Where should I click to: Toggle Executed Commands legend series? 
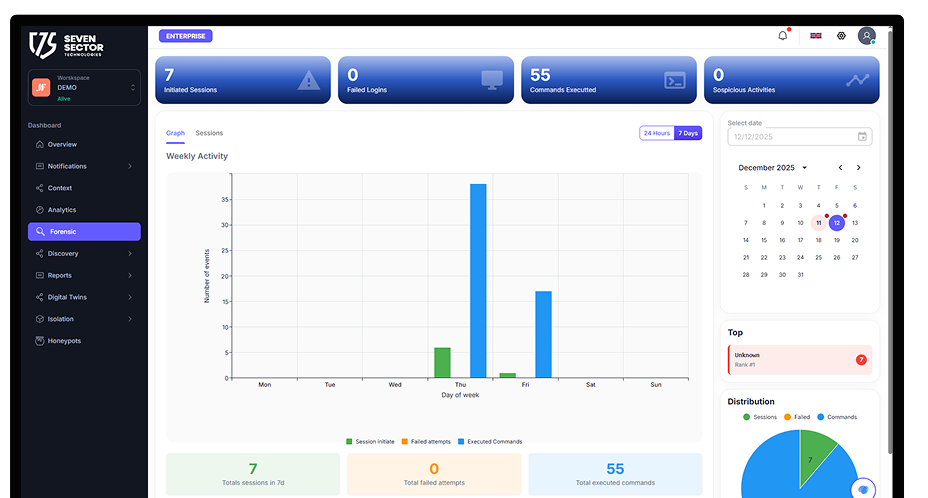coord(492,441)
